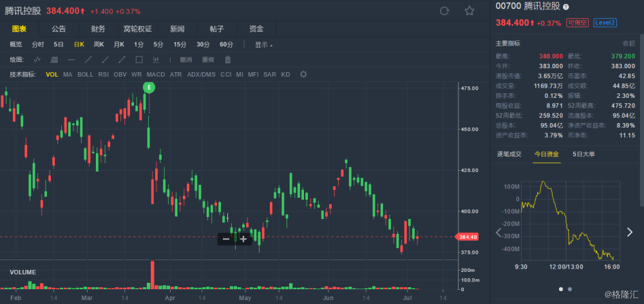The image size is (644, 304).
Task: Click the green E earnings marker
Action: (149, 87)
